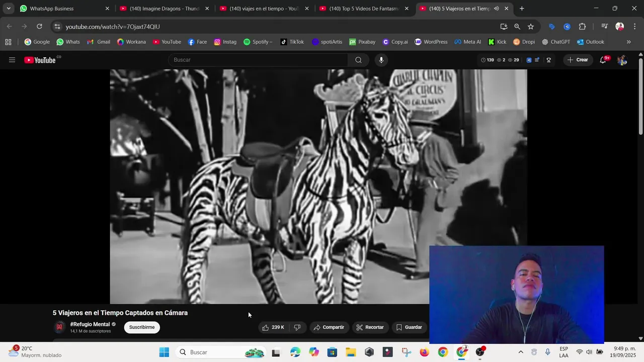Close the Imagine Dragons tab
Image resolution: width=644 pixels, height=362 pixels.
point(207,9)
